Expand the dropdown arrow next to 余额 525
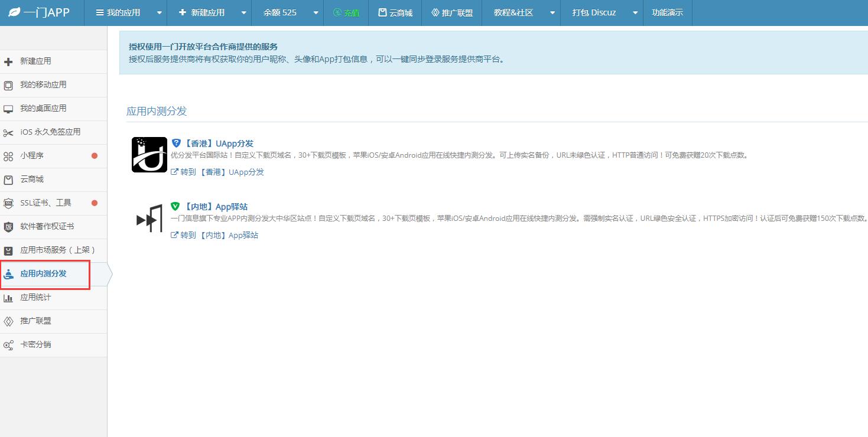Image resolution: width=868 pixels, height=437 pixels. click(x=316, y=13)
